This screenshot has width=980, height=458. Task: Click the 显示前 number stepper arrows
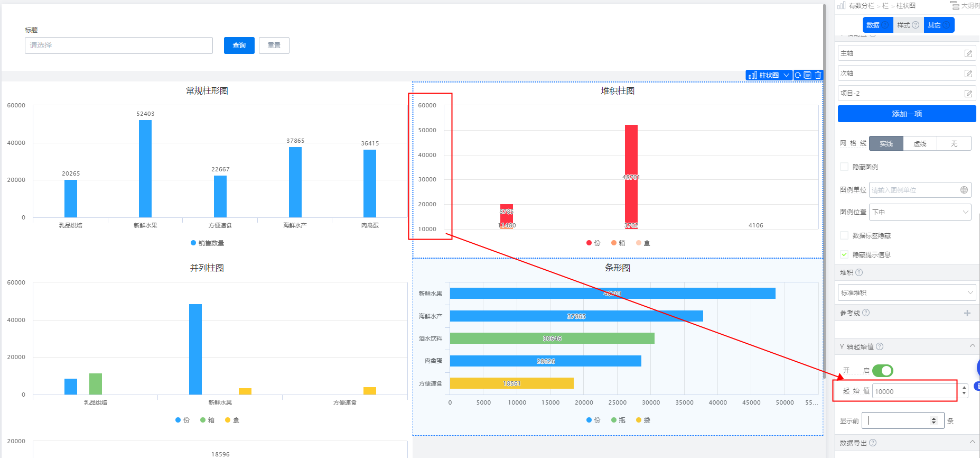934,420
